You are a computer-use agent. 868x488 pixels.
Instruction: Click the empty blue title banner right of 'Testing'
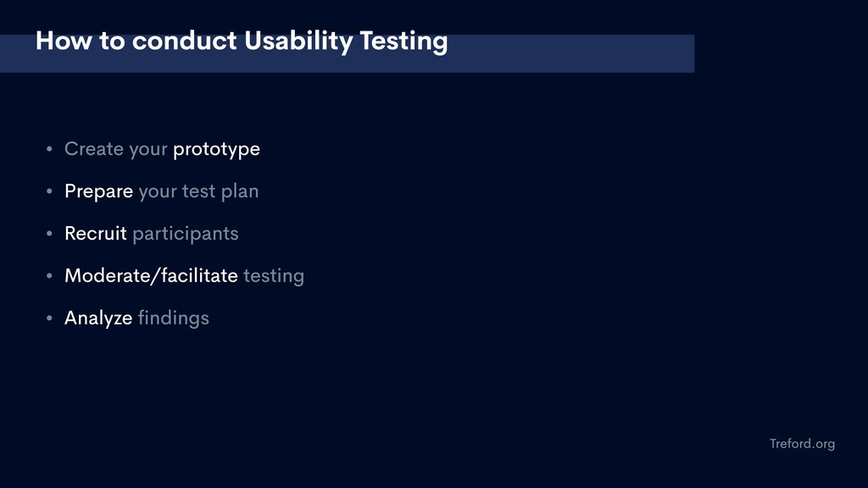[x=570, y=53]
